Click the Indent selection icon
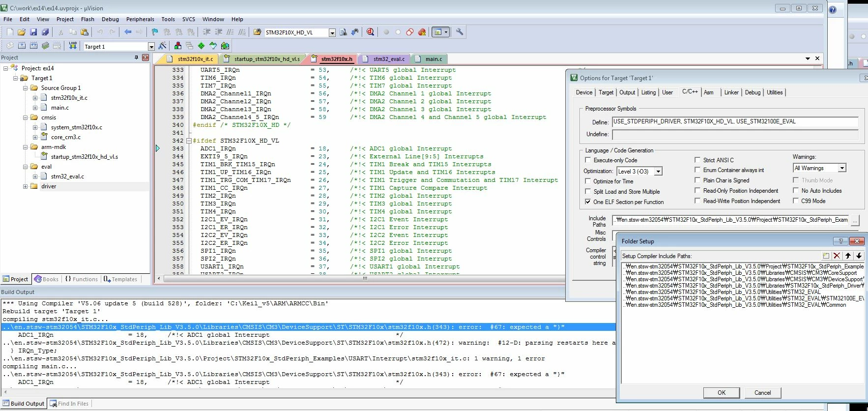 click(x=206, y=32)
